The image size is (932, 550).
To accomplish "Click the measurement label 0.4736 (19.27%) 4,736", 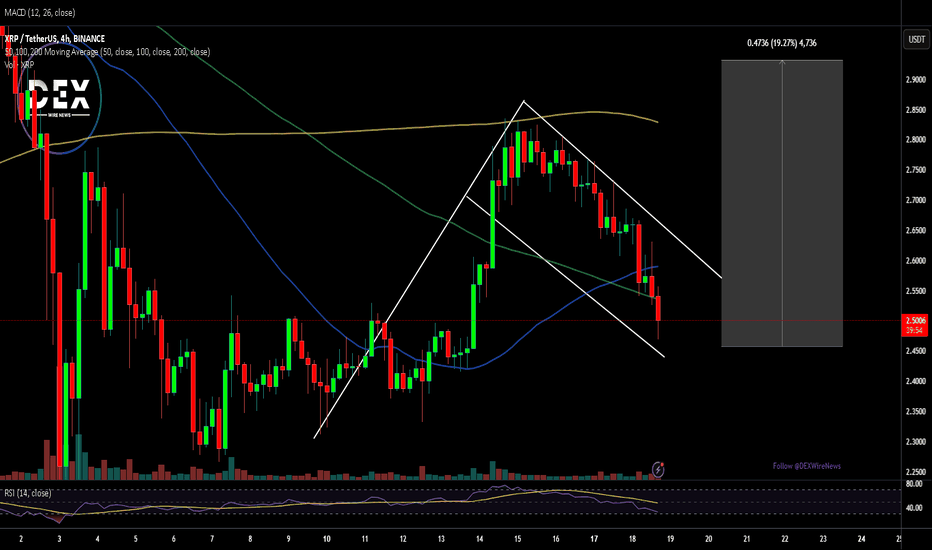I will [782, 43].
